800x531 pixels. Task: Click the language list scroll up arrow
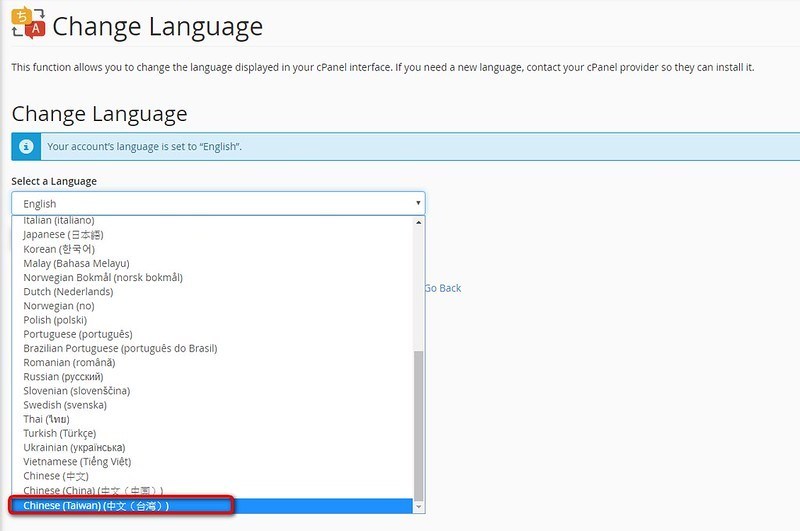(x=419, y=222)
